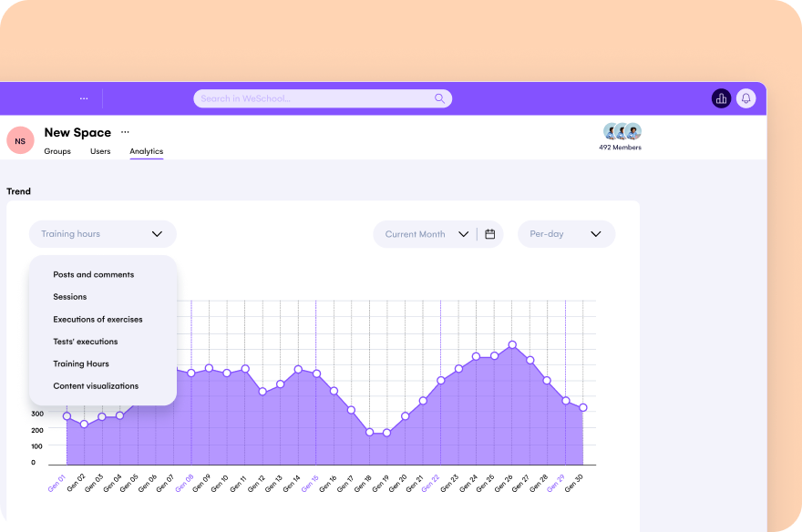
Task: Open the notifications bell
Action: pyautogui.click(x=745, y=98)
